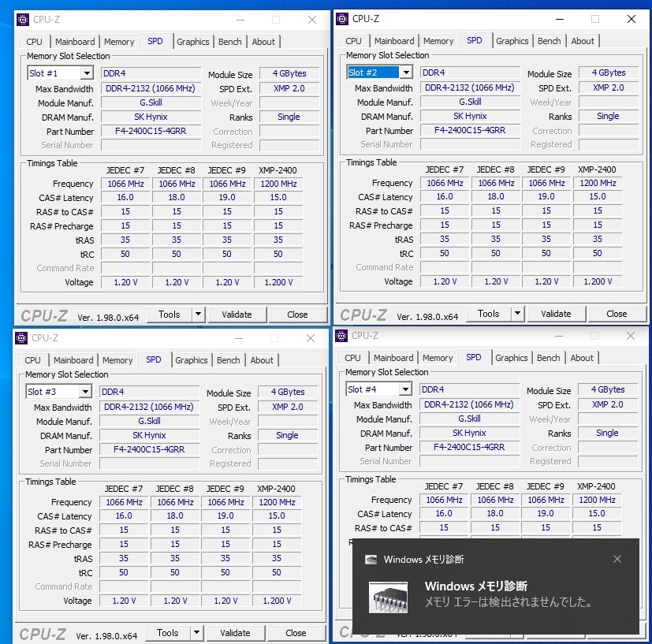Viewport: 652px width, 644px height.
Task: Click CPU-Z app icon in Slot #3 window title bar
Action: coord(21,338)
